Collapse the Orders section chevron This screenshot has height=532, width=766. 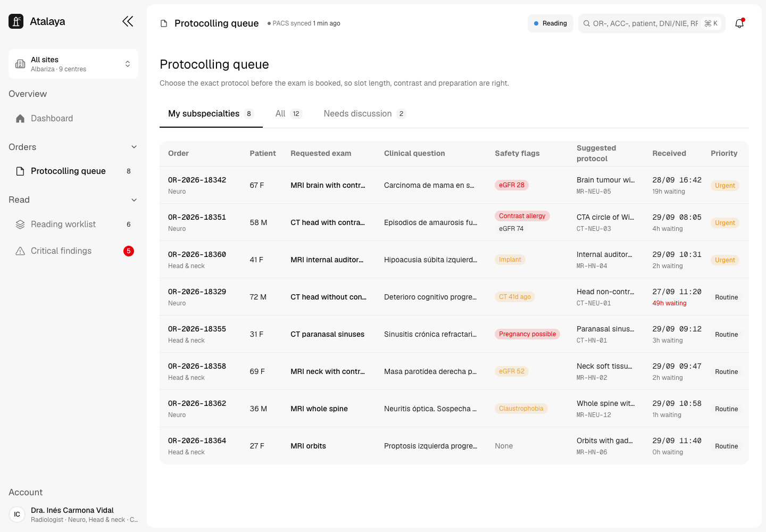[x=134, y=147]
